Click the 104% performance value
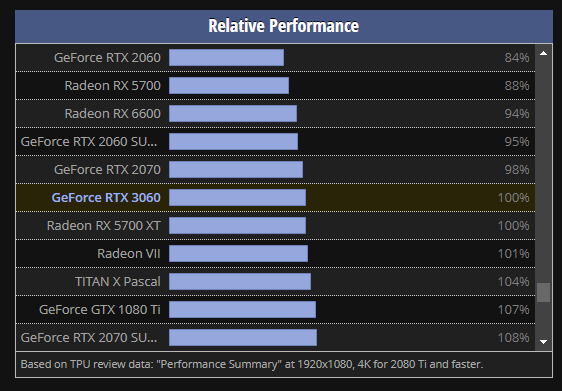Viewport: 562px width, 391px height. coord(514,281)
